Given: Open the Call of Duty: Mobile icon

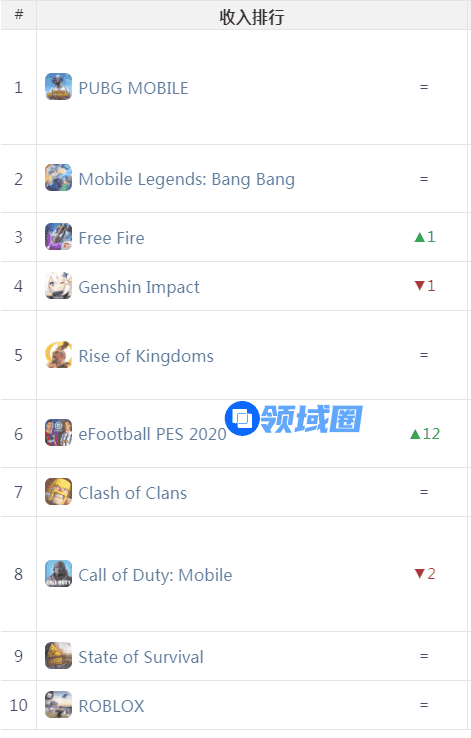Looking at the screenshot, I should point(58,574).
